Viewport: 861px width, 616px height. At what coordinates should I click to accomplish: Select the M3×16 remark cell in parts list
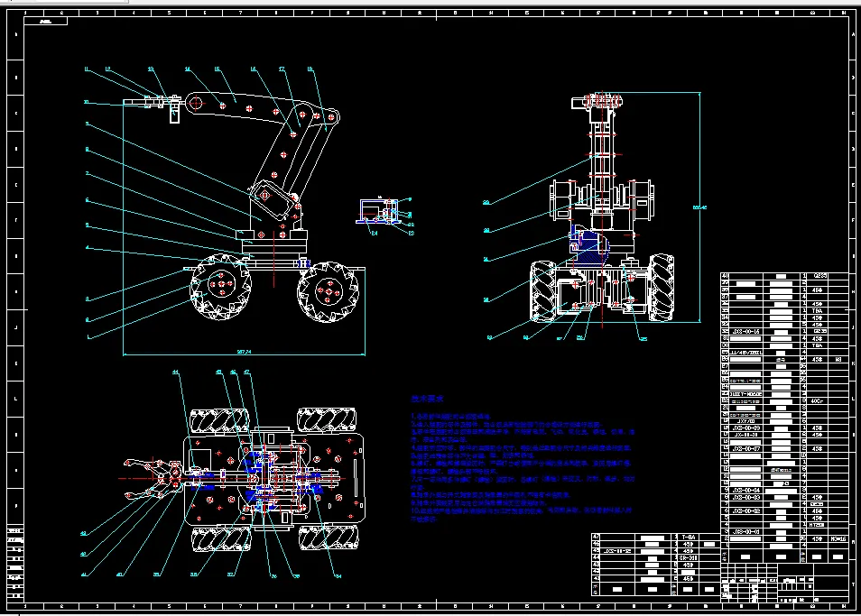click(838, 538)
